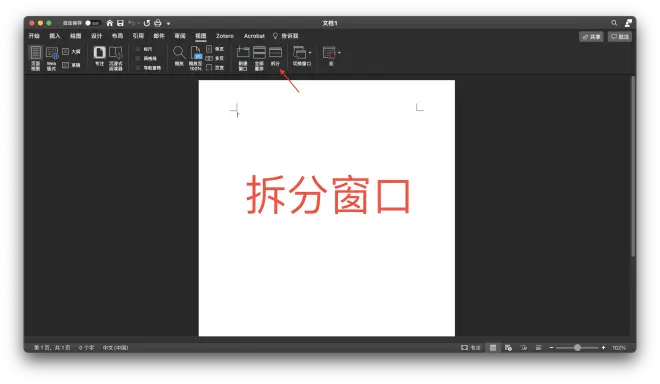The height and width of the screenshot is (384, 660).
Task: Click the Redo/Repeat icon
Action: point(147,23)
